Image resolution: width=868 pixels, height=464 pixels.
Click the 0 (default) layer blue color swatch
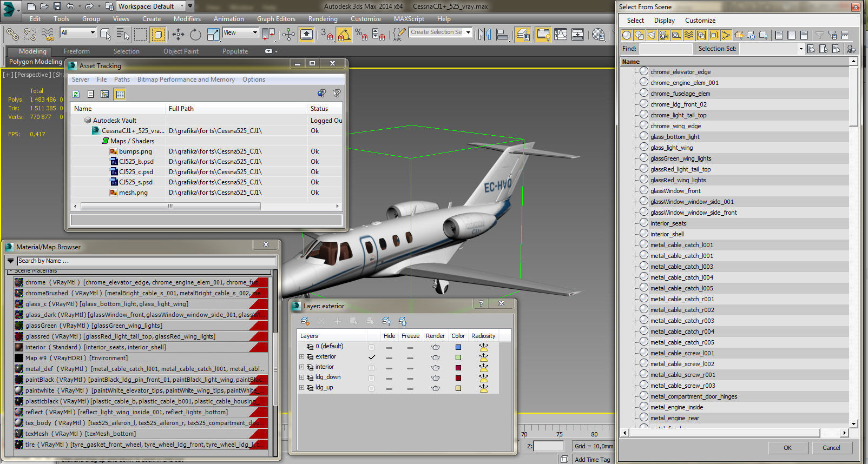point(458,347)
